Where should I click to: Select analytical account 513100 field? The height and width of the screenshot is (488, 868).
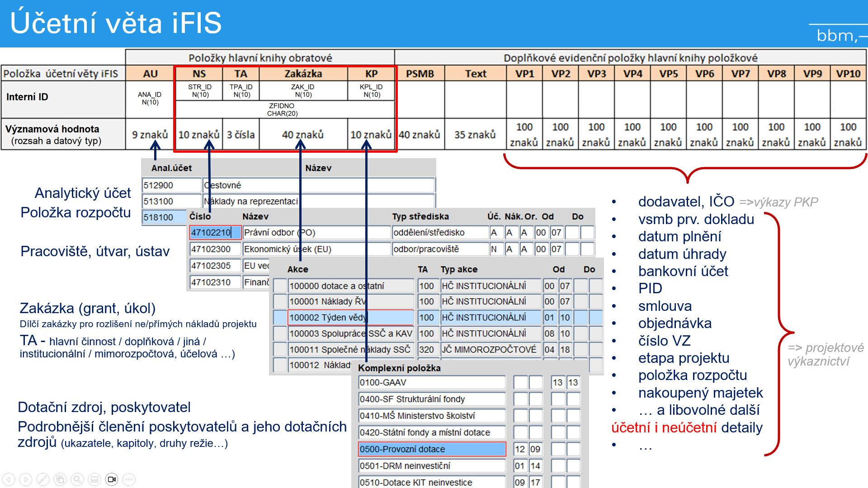tap(172, 201)
